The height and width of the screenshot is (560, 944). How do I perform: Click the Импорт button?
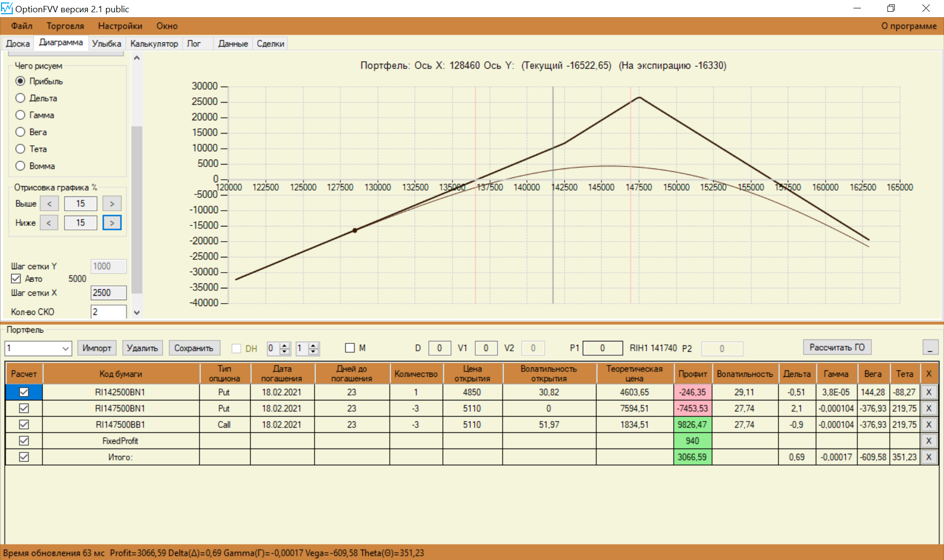click(97, 348)
